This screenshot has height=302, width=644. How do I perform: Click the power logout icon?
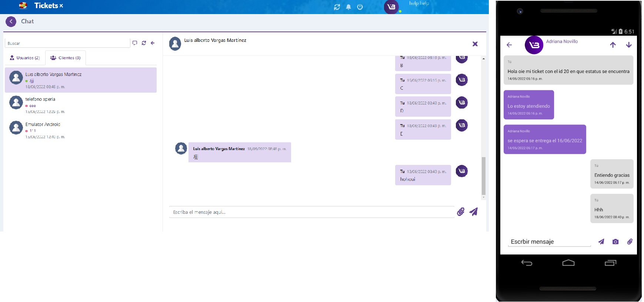(360, 7)
